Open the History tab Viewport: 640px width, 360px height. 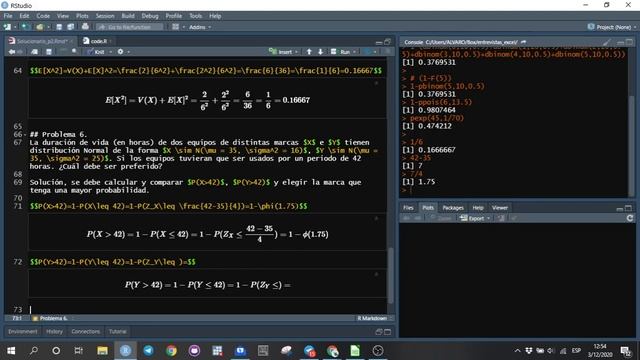54,331
